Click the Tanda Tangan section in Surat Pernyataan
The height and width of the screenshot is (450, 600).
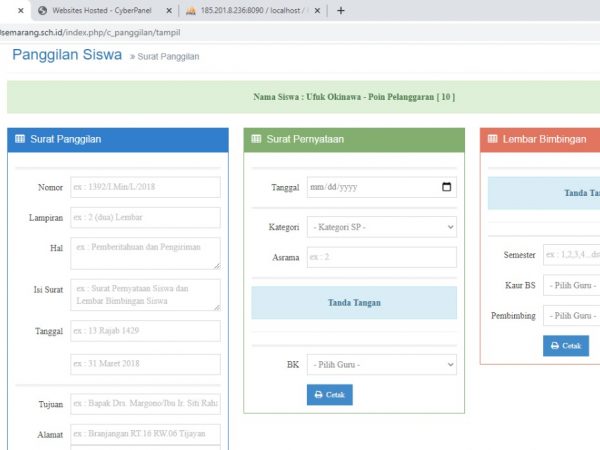tap(354, 303)
